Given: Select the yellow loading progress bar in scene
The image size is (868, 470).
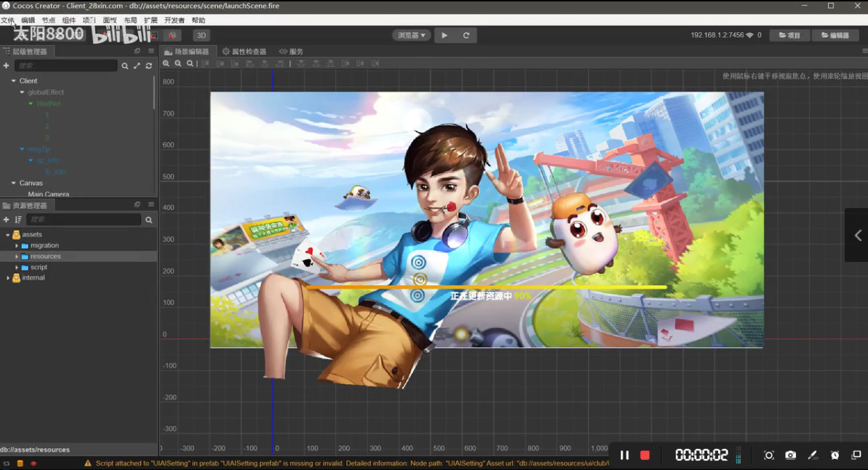Looking at the screenshot, I should 486,287.
